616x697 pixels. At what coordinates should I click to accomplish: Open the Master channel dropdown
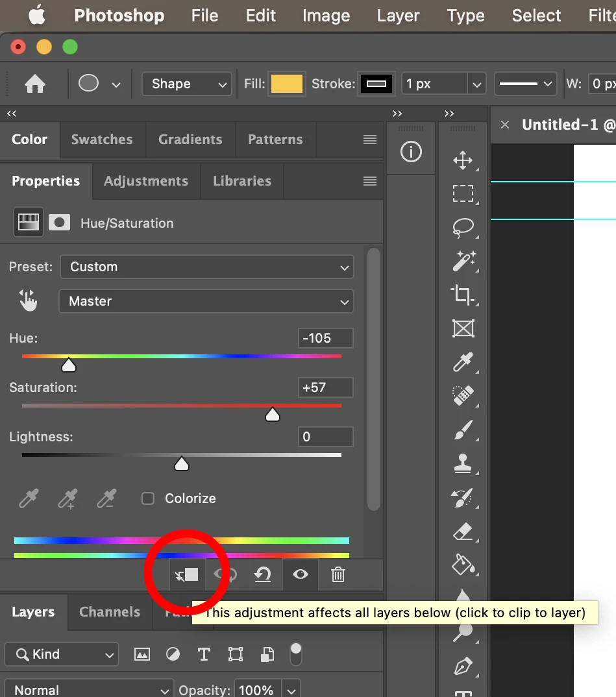tap(206, 301)
